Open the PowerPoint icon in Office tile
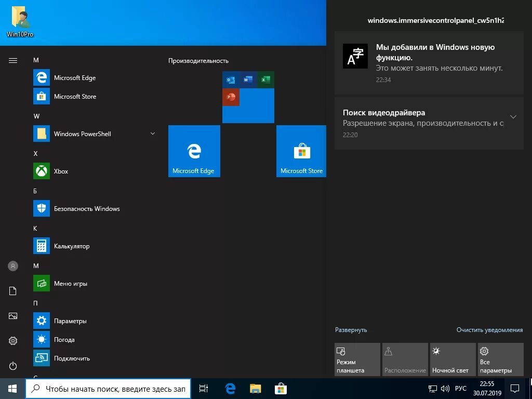 [231, 97]
